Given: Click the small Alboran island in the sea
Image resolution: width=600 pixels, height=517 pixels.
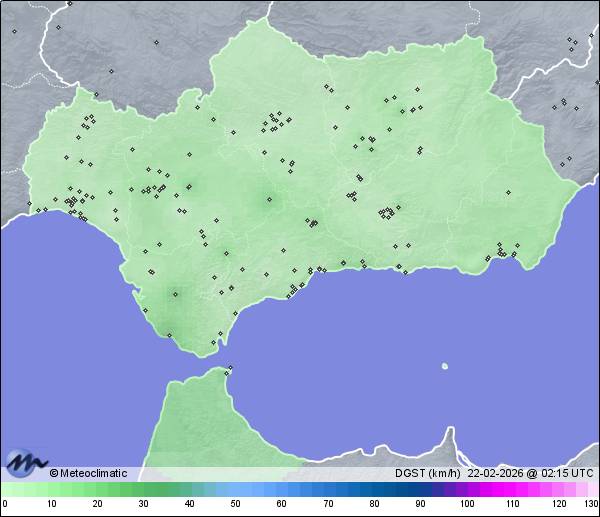Looking at the screenshot, I should point(445,366).
